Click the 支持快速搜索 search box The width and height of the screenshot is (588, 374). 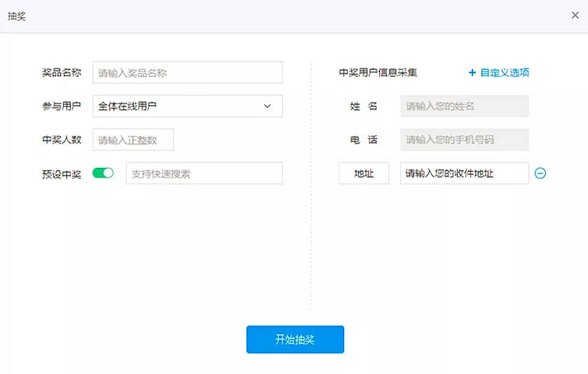[x=204, y=173]
